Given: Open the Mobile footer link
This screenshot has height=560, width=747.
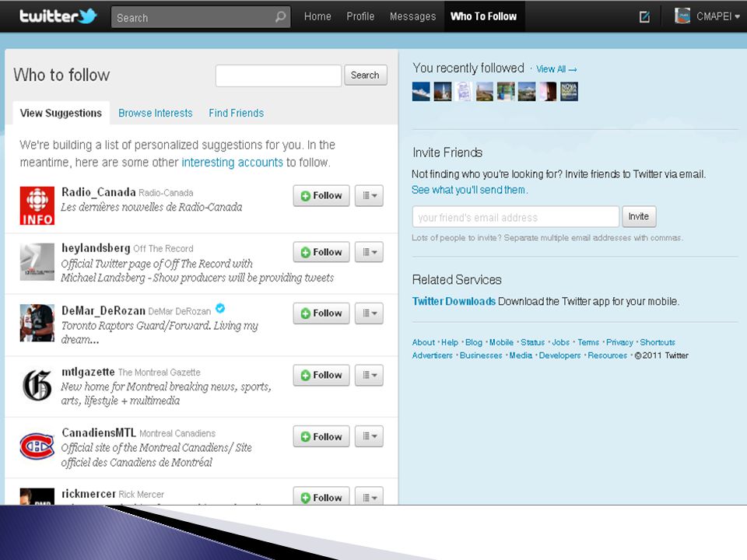Looking at the screenshot, I should 501,342.
